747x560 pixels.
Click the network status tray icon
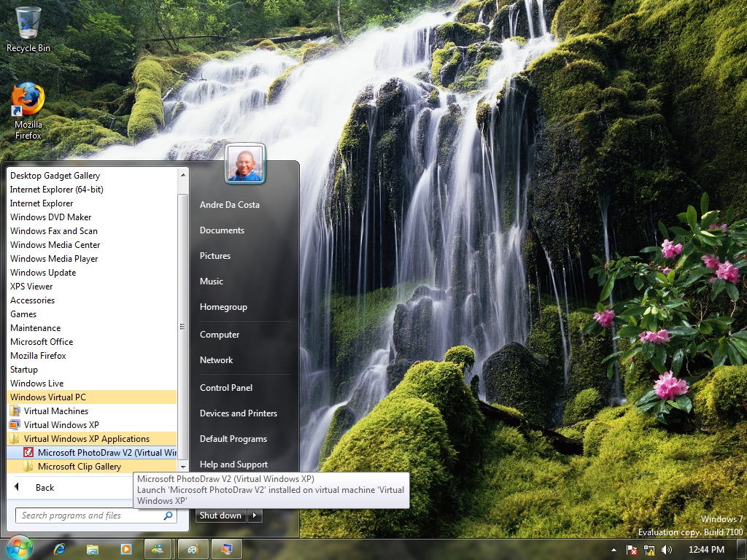pyautogui.click(x=649, y=550)
